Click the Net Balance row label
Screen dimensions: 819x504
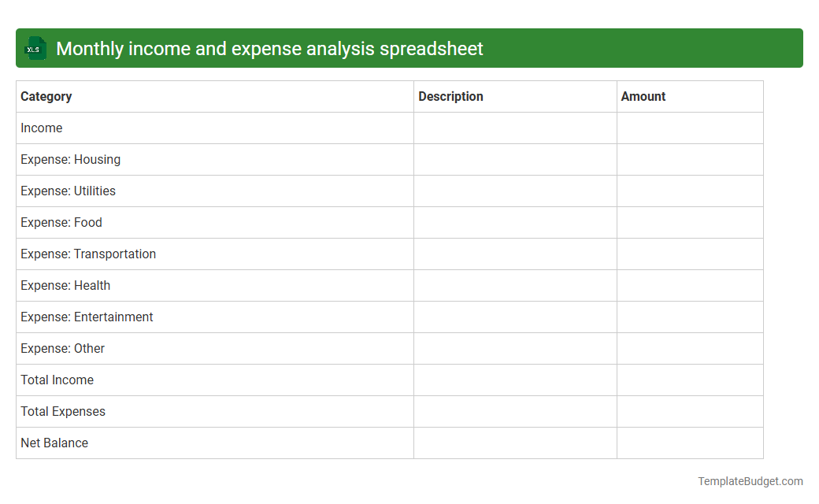54,443
